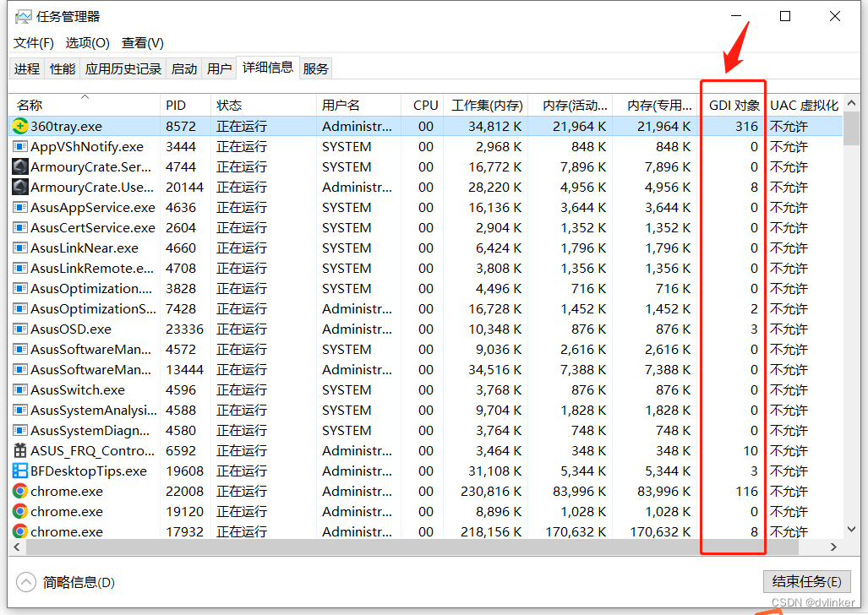Click 简略信息(D) label
Viewport: 868px width, 615px height.
coord(79,582)
